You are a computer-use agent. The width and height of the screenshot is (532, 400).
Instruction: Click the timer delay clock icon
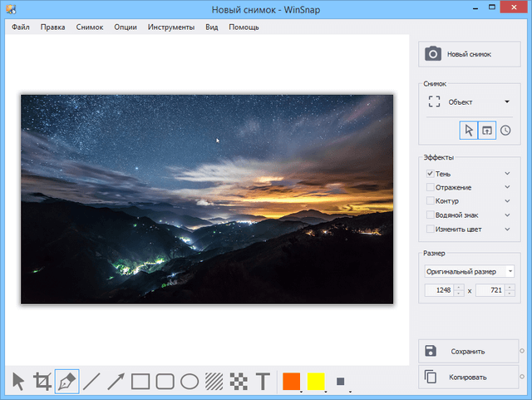tap(505, 131)
